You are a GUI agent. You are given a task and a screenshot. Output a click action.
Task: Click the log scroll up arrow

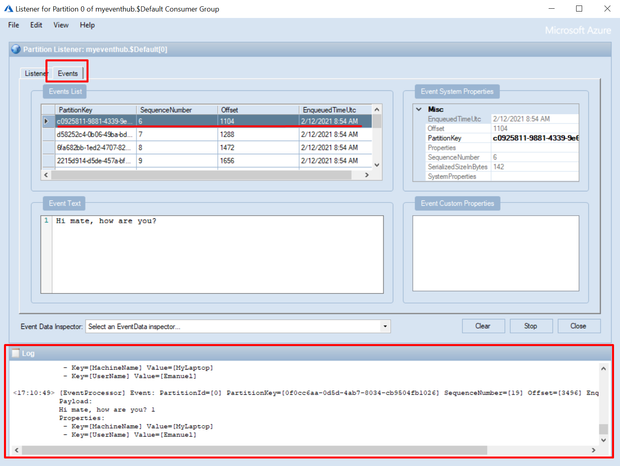coord(603,368)
